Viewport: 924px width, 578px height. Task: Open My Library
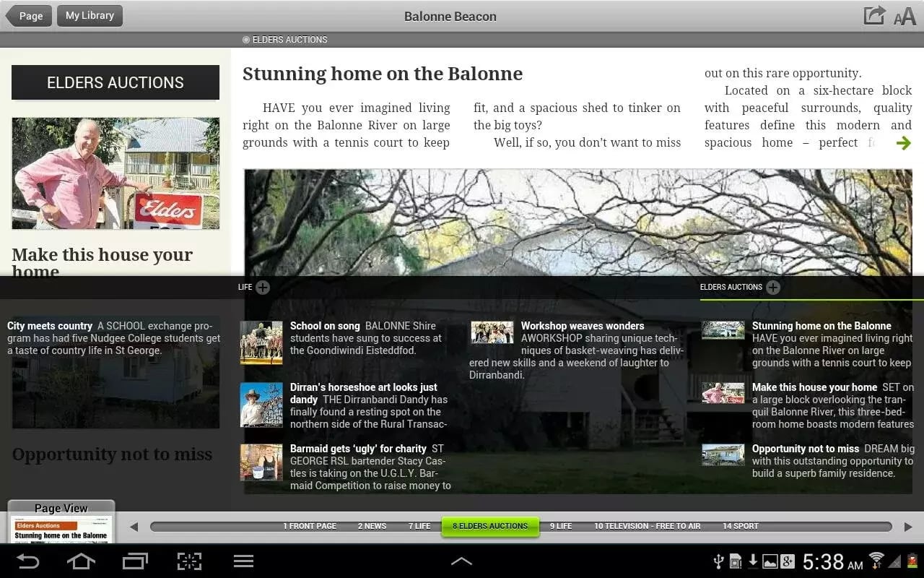point(90,16)
